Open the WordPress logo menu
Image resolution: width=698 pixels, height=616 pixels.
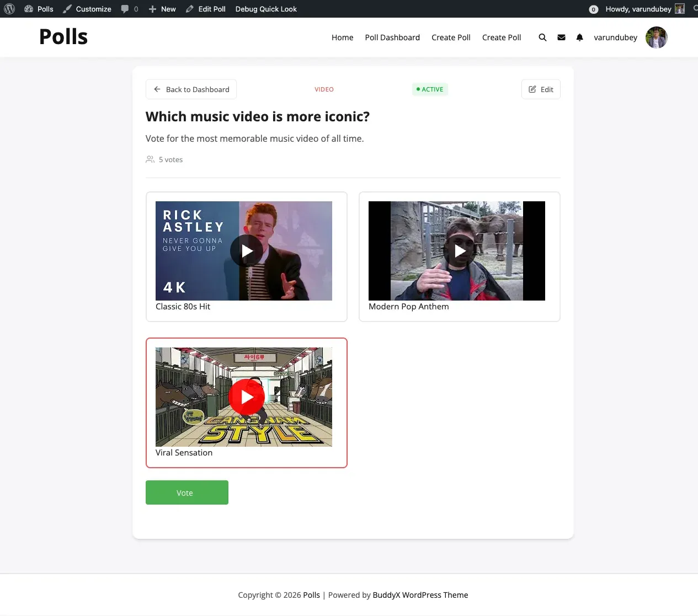click(x=9, y=9)
